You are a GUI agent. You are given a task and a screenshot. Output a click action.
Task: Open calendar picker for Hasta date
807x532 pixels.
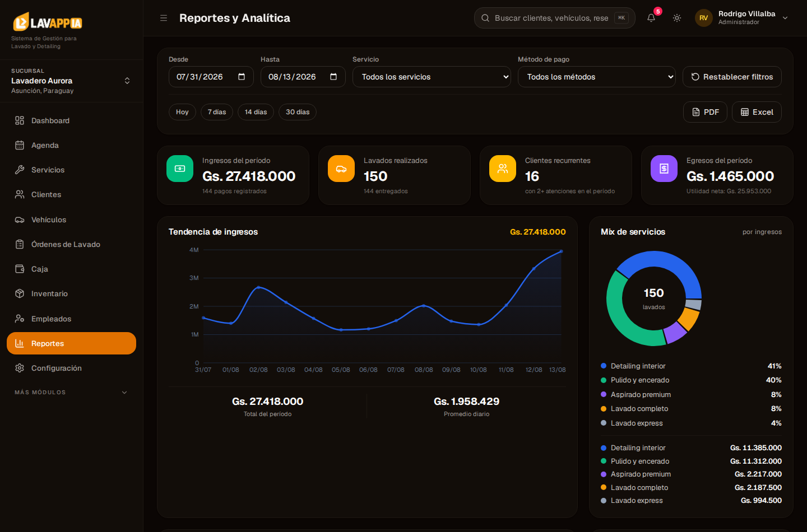click(333, 77)
